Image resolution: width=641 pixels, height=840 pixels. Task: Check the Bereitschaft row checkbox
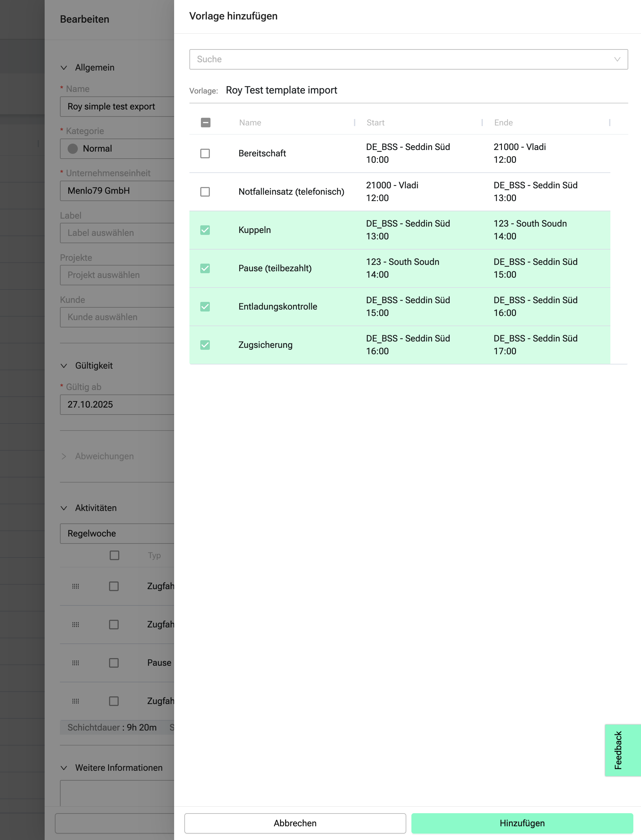[205, 154]
